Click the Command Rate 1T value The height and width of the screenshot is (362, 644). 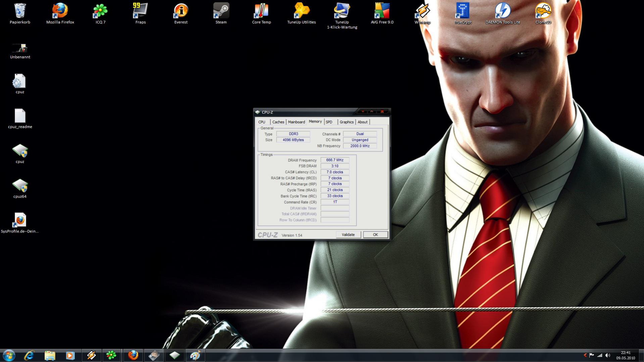pyautogui.click(x=335, y=202)
